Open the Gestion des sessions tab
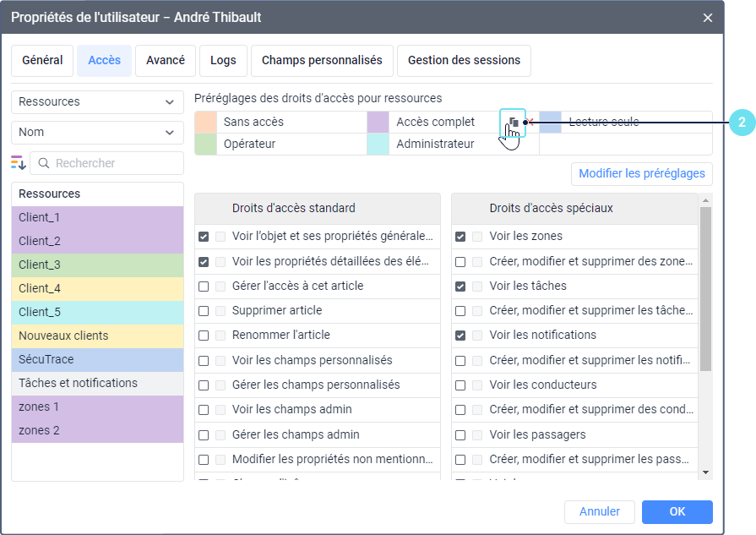The height and width of the screenshot is (535, 756). pyautogui.click(x=464, y=61)
